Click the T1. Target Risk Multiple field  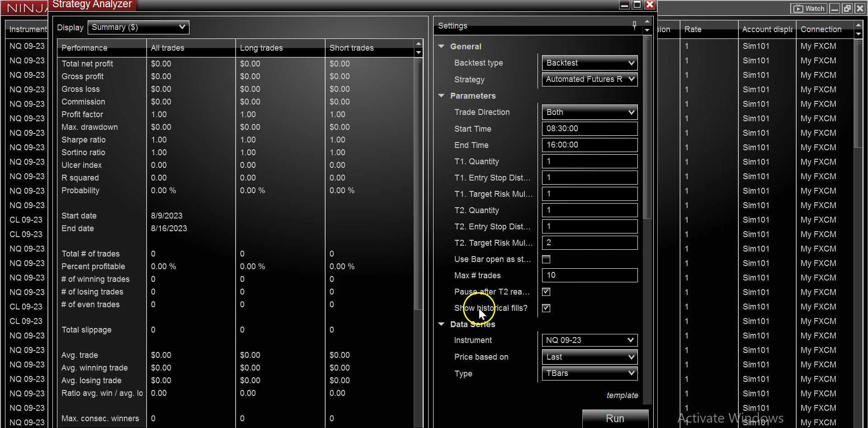tap(590, 194)
